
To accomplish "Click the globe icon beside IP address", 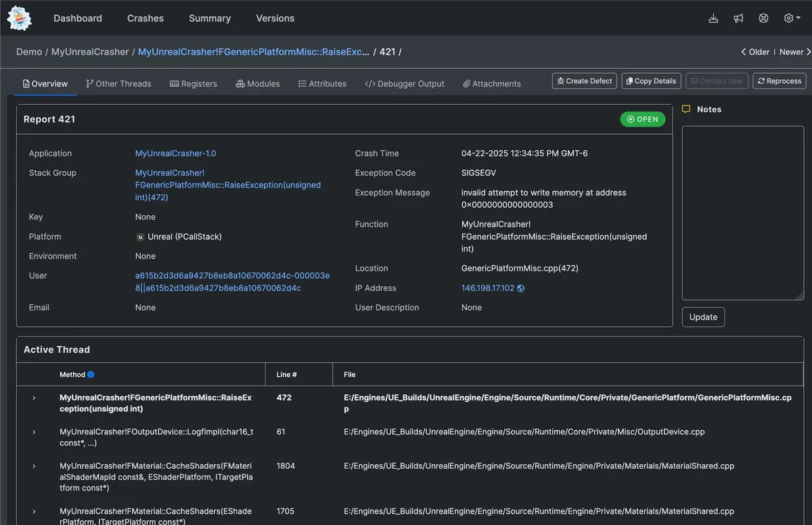I will coord(520,288).
